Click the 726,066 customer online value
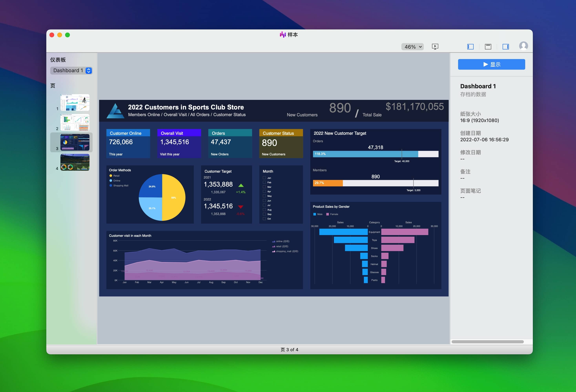 pyautogui.click(x=121, y=142)
